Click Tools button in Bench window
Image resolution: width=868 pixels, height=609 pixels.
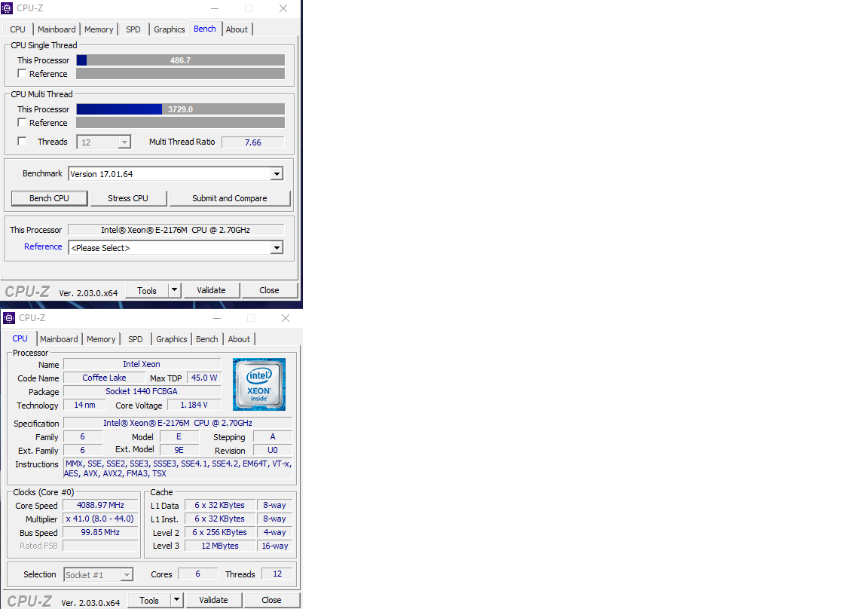tap(147, 290)
